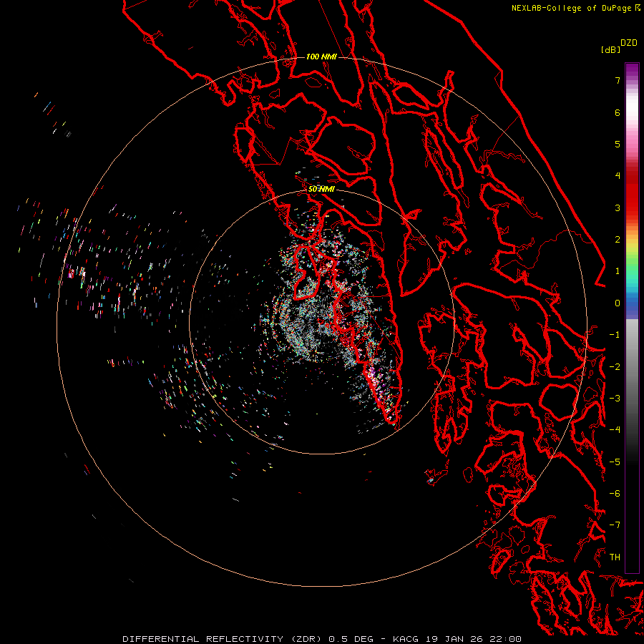644x644 pixels.
Task: Click the 6 dB value on the scale
Action: (618, 112)
